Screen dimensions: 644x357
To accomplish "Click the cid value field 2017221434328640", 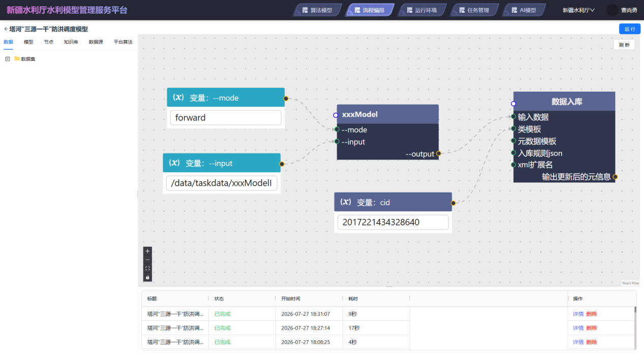I will pos(393,222).
